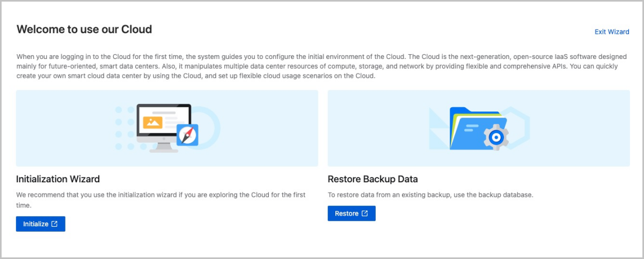Screen dimensions: 644x259
Task: Click the compass icon on the monitor illustration
Action: (187, 135)
